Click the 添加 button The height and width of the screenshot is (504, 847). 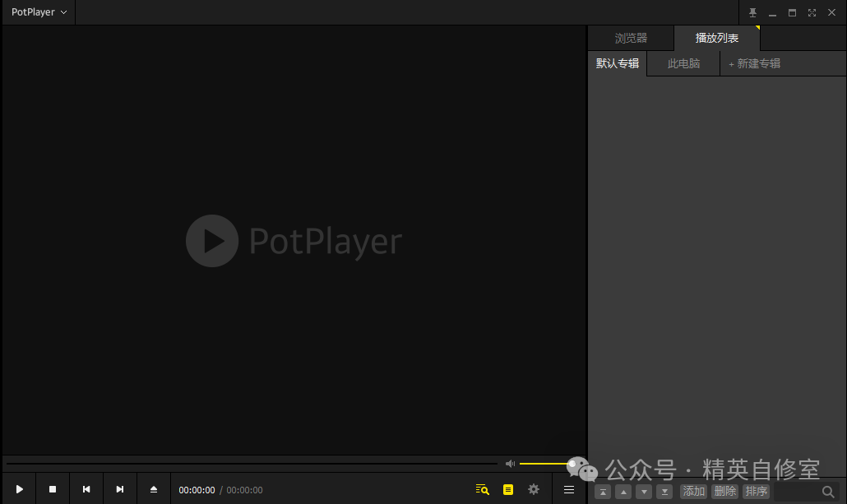pos(693,492)
